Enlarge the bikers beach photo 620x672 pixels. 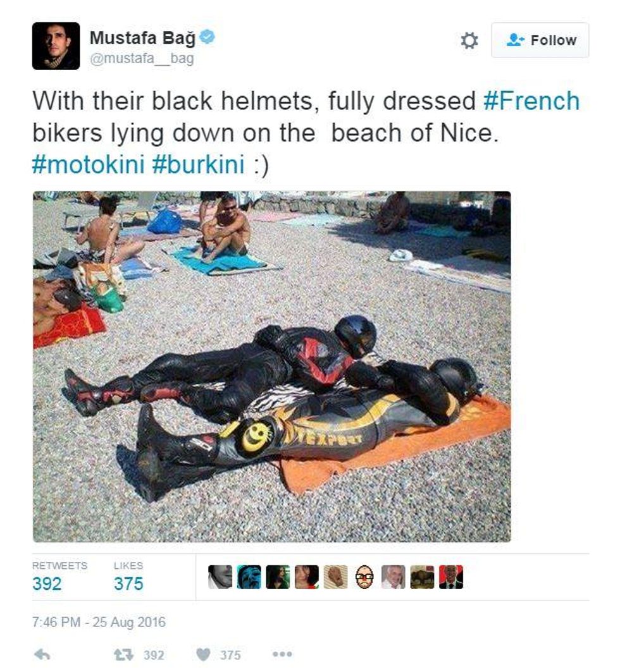[x=272, y=367]
